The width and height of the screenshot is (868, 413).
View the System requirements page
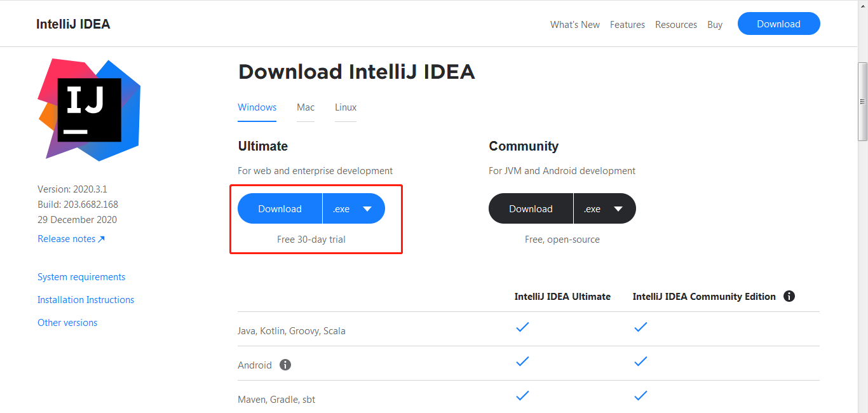point(81,276)
